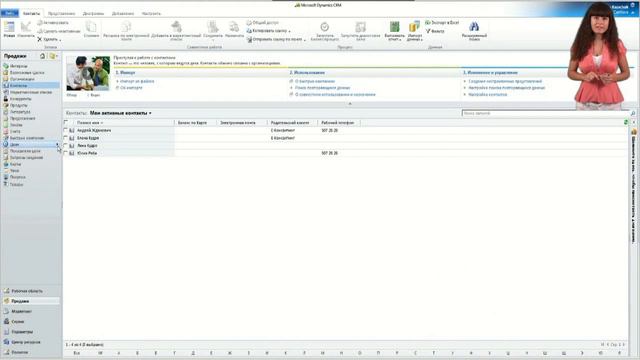
Task: Click the find duplicate data link
Action: pos(322,88)
